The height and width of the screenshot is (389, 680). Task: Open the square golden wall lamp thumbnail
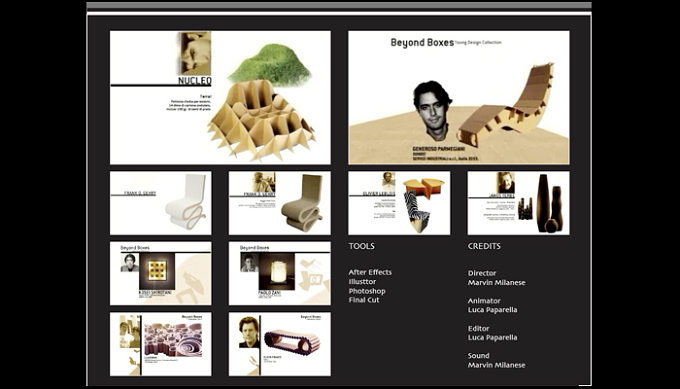(161, 273)
